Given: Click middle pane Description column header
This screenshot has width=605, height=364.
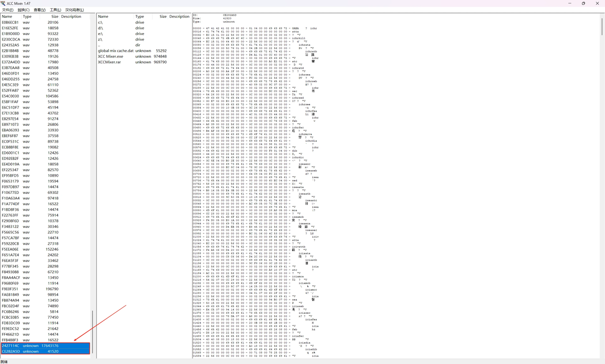Looking at the screenshot, I should click(x=179, y=17).
